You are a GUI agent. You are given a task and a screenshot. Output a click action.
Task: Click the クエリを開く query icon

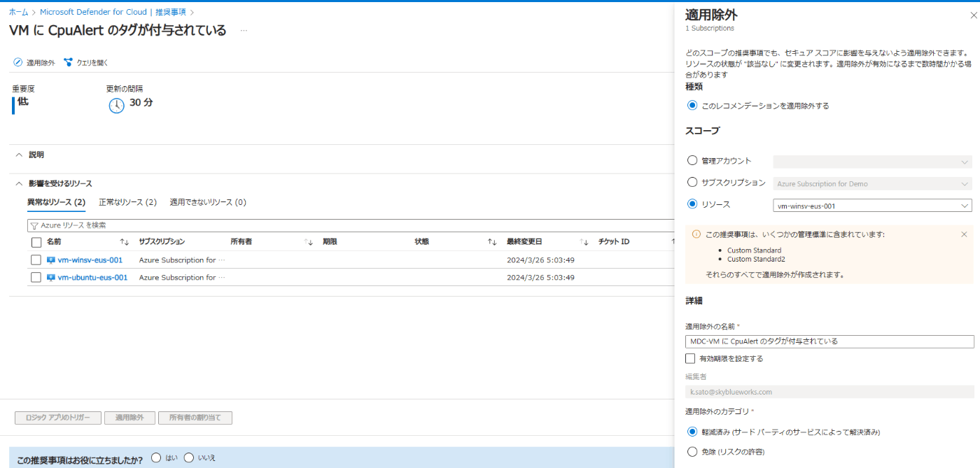[68, 62]
